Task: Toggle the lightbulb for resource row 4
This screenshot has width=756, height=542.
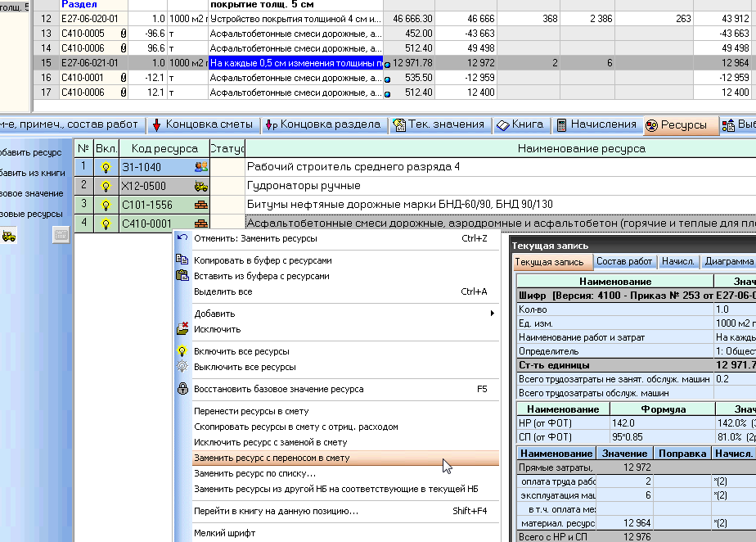Action: (106, 224)
